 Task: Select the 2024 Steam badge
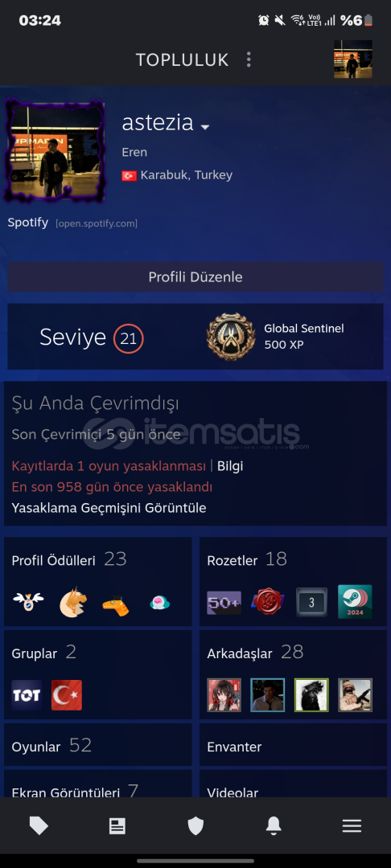pyautogui.click(x=355, y=602)
